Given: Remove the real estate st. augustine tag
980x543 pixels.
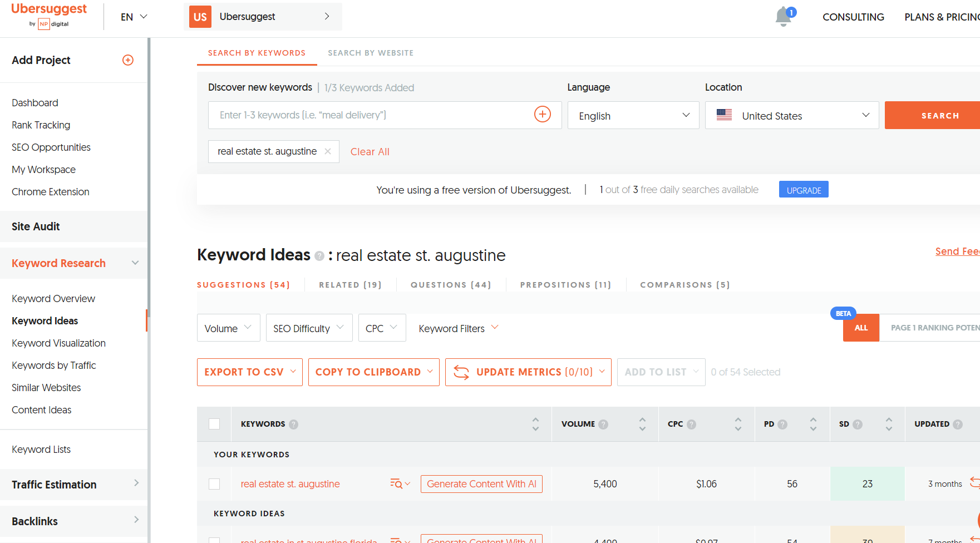Looking at the screenshot, I should tap(328, 151).
